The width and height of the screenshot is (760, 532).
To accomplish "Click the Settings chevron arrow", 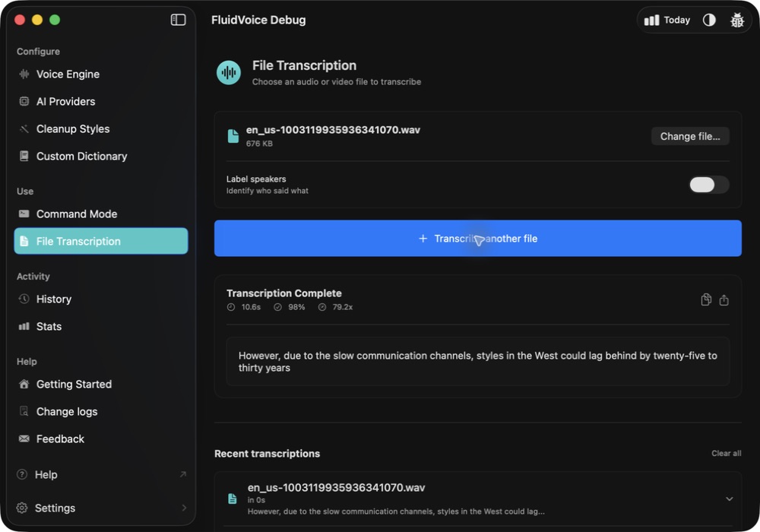I will tap(184, 508).
